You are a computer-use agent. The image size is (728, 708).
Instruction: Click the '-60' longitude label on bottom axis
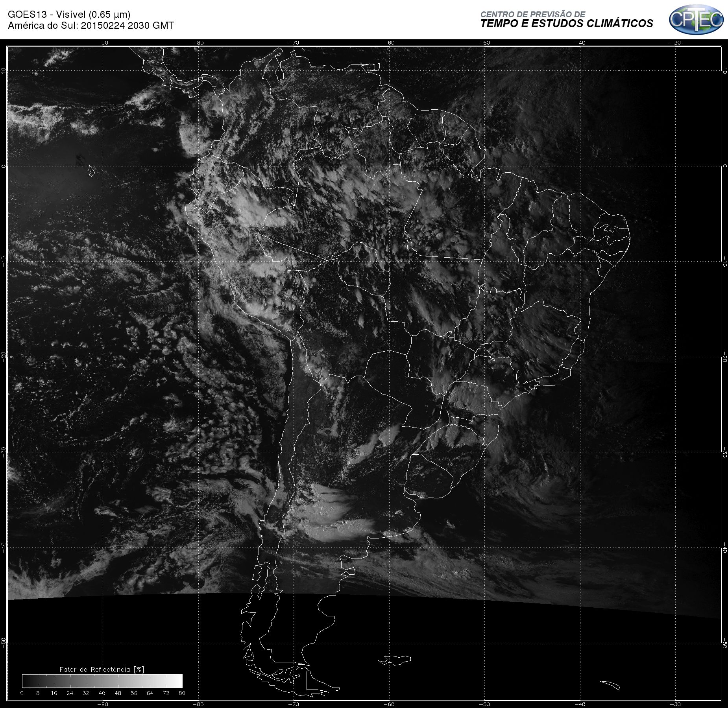tap(389, 704)
